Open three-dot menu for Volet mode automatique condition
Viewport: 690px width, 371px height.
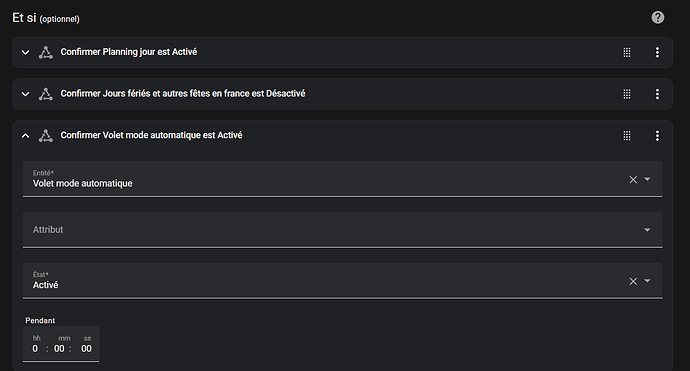(x=657, y=136)
